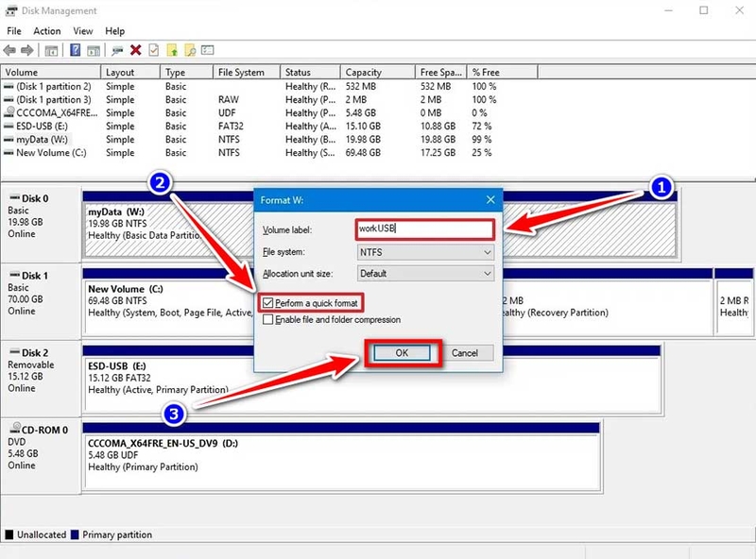Sort by the Type column header
Image resolution: width=756 pixels, height=559 pixels.
coord(186,73)
